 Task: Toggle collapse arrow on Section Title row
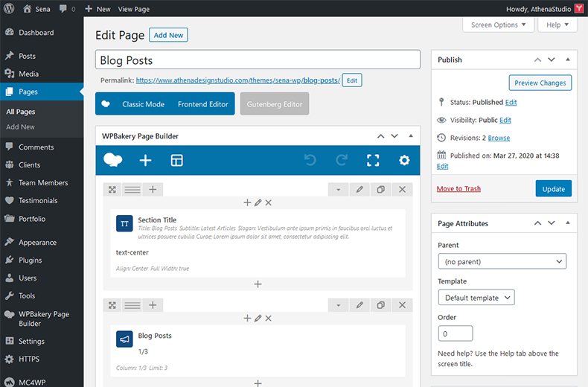tap(338, 190)
